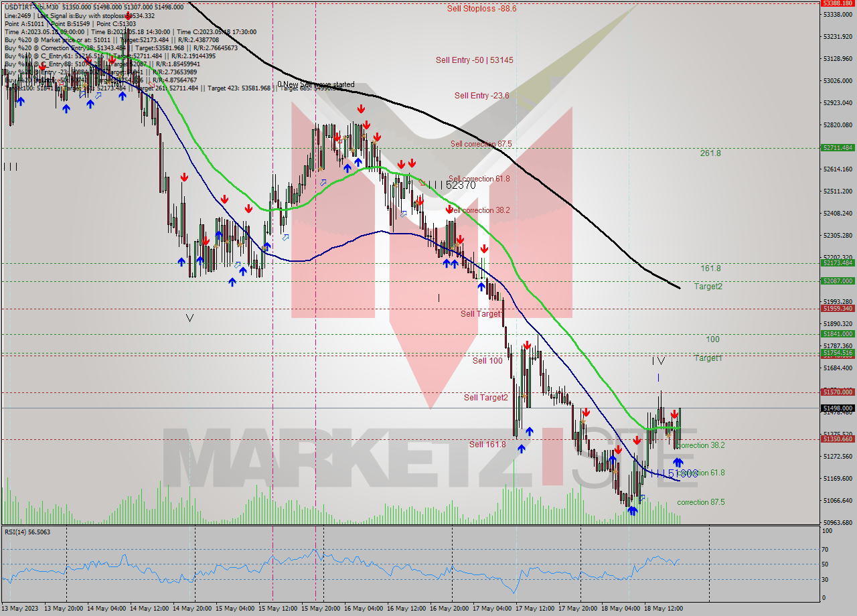Click the "USDTIRT-bi,M30" chart title line
Screen dimensions: 857x616
94,6
